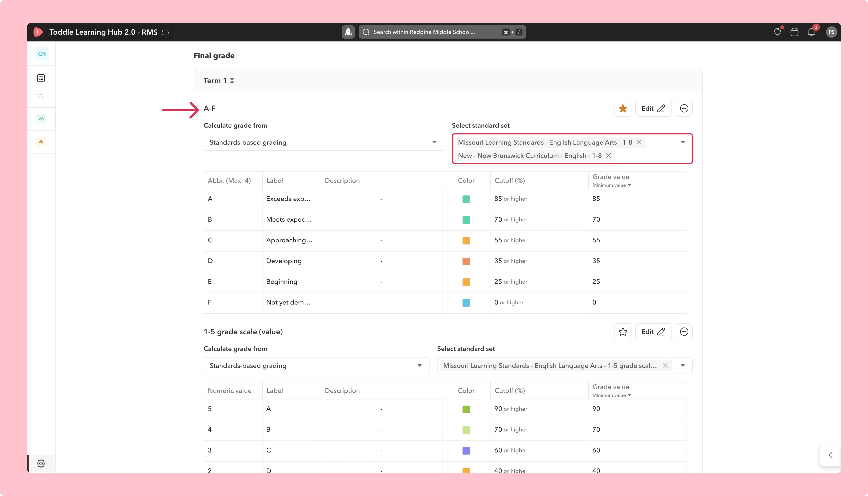Viewport: 868px width, 496px height.
Task: Open class 8A in sidebar
Action: point(41,118)
